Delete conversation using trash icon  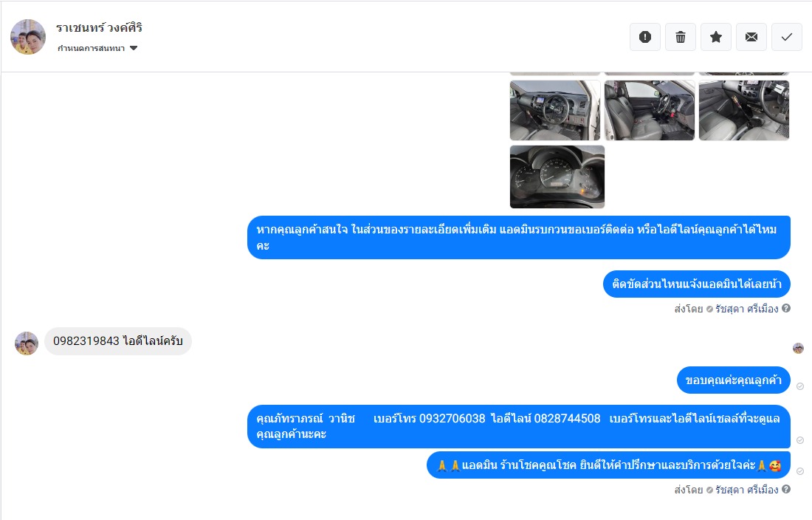tap(681, 37)
